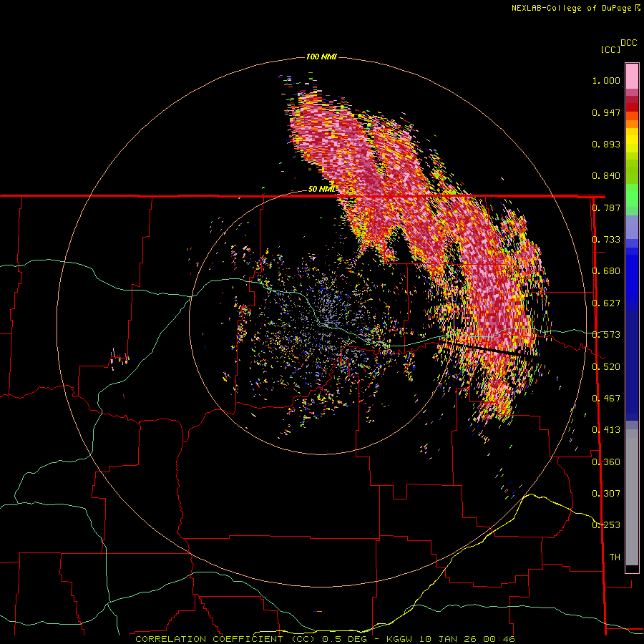Click the NEXLAB-College of DuPage credit text
This screenshot has width=644, height=644.
click(571, 8)
